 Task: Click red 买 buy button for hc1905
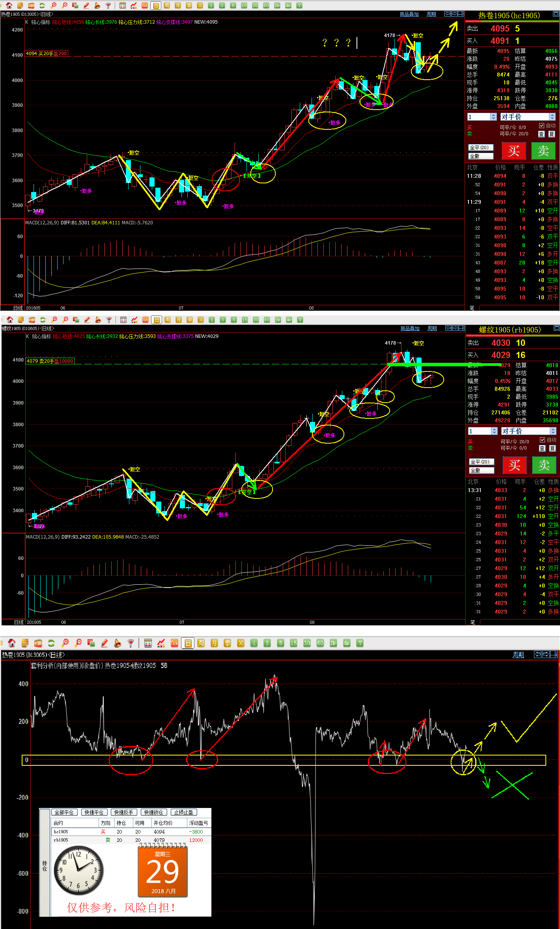[513, 151]
